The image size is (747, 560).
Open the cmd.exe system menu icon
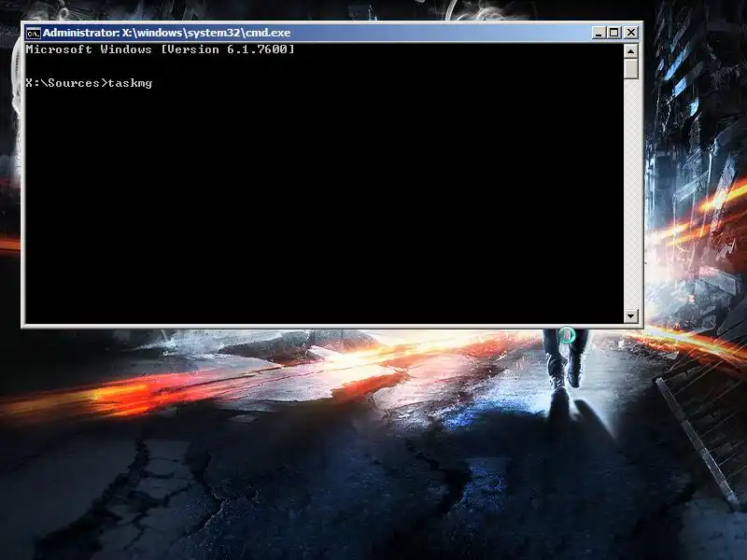[34, 34]
